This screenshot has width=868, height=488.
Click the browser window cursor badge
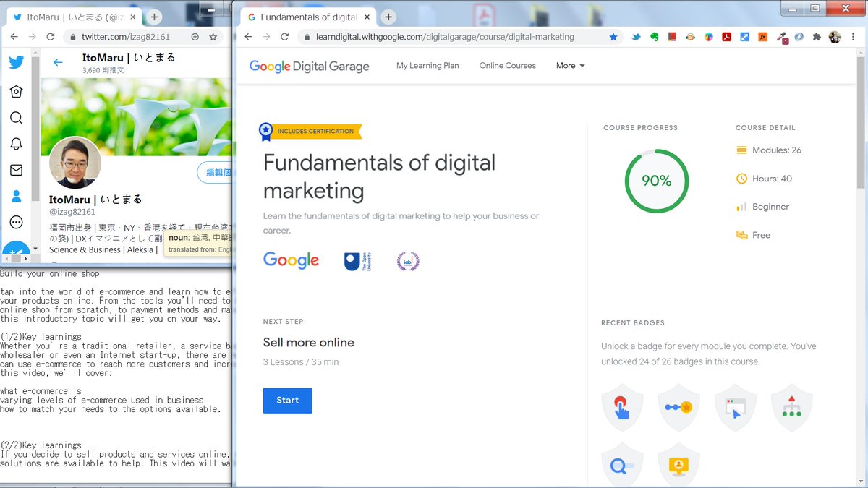point(736,408)
